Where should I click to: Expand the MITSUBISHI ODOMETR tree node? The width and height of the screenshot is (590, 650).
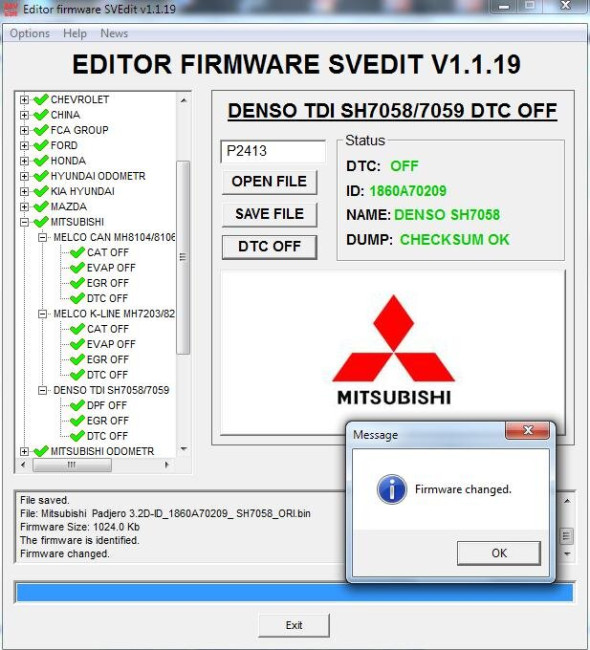[x=24, y=451]
